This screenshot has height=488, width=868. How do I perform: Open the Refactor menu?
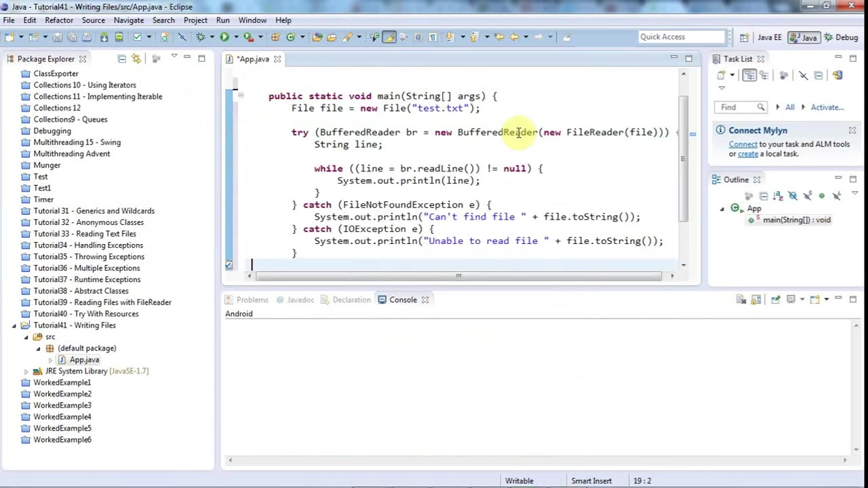point(59,20)
